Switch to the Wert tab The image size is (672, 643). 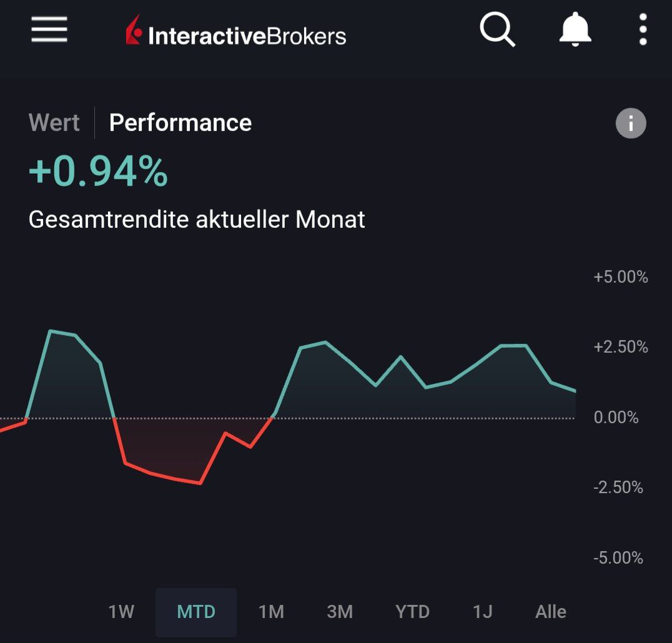click(x=54, y=122)
